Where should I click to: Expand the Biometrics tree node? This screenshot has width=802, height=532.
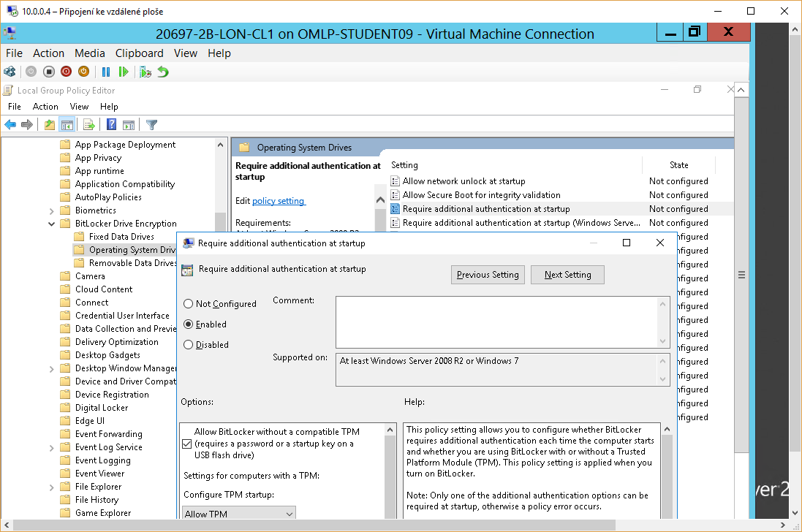[52, 210]
